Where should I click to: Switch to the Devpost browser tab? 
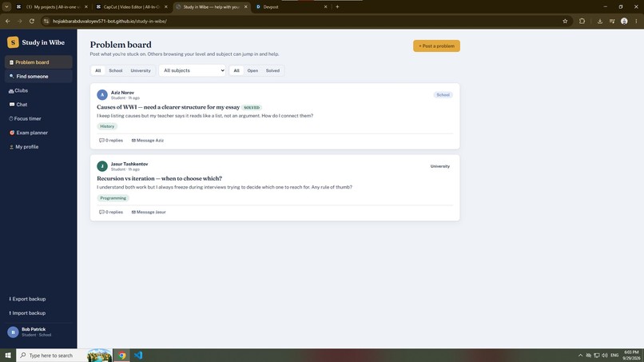pos(292,7)
